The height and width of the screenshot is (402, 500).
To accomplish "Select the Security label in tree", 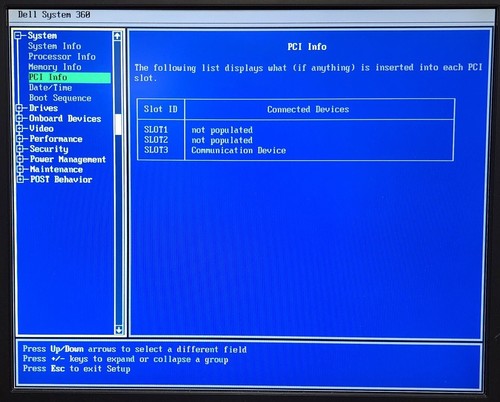I will [49, 149].
